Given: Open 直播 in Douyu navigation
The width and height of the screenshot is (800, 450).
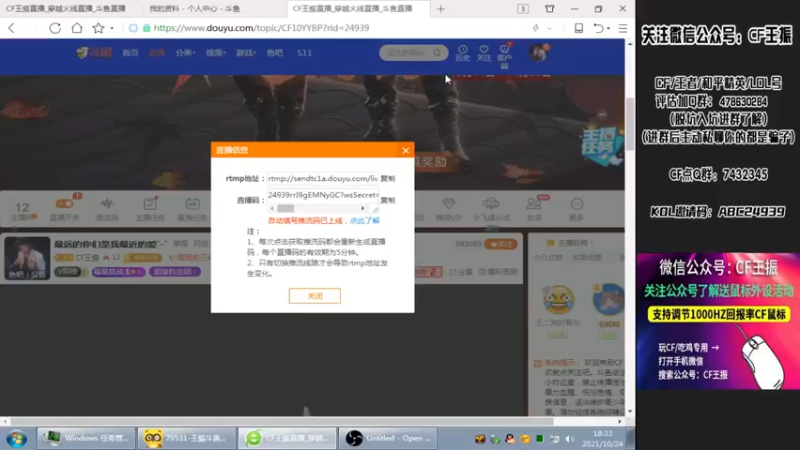Looking at the screenshot, I should click(x=157, y=53).
